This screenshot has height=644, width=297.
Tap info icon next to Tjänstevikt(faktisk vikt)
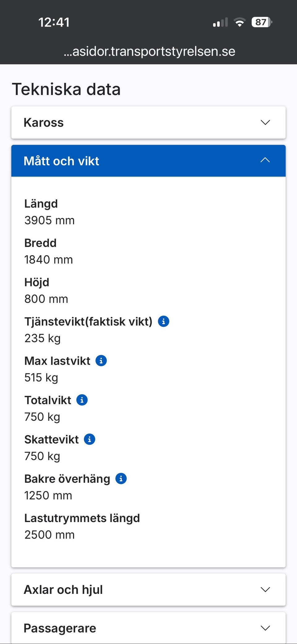[163, 321]
